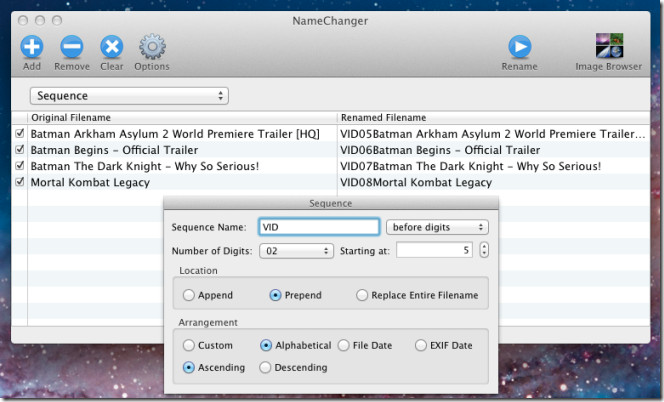Viewport: 664px width, 402px height.
Task: Click the Sequence panel title bar
Action: click(x=331, y=203)
